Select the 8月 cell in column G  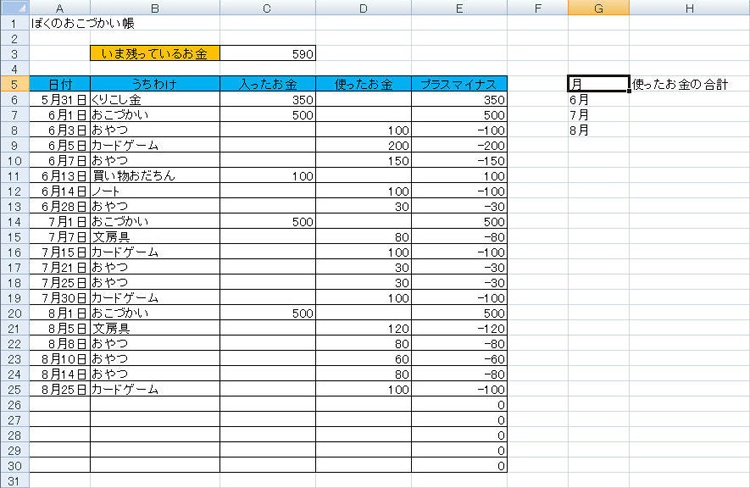click(597, 130)
